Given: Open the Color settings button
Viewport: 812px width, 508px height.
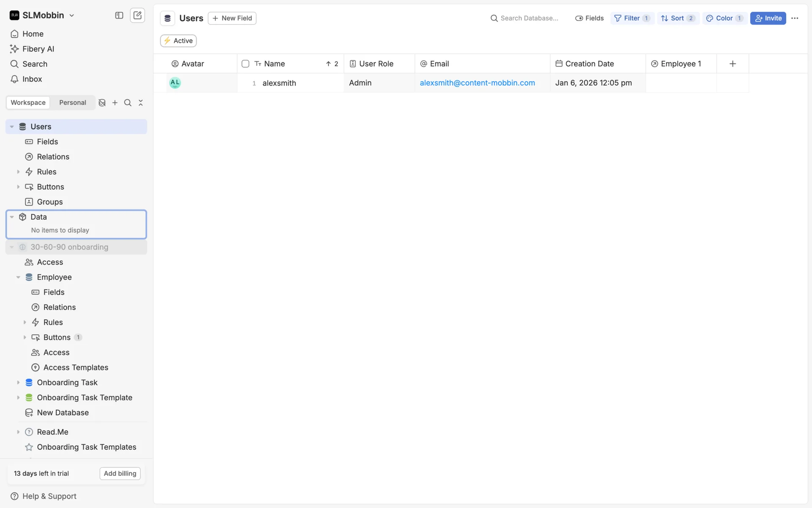Looking at the screenshot, I should tap(724, 18).
